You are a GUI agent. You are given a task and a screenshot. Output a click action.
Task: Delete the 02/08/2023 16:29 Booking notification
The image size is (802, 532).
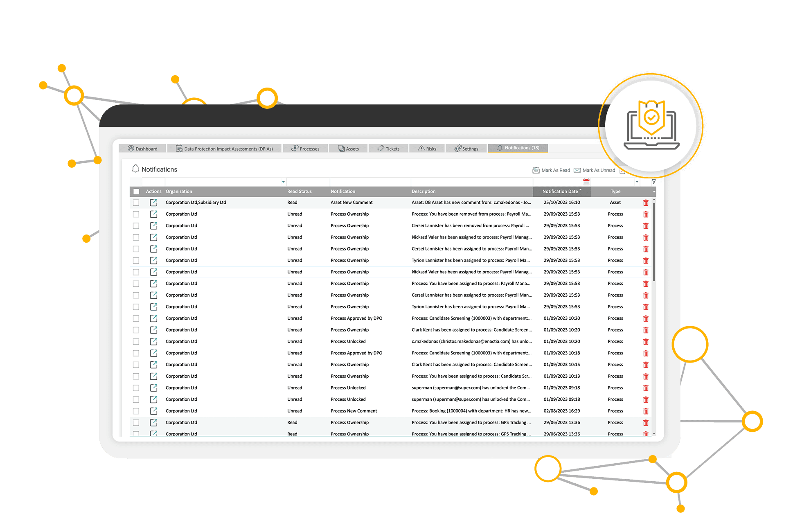pos(646,411)
